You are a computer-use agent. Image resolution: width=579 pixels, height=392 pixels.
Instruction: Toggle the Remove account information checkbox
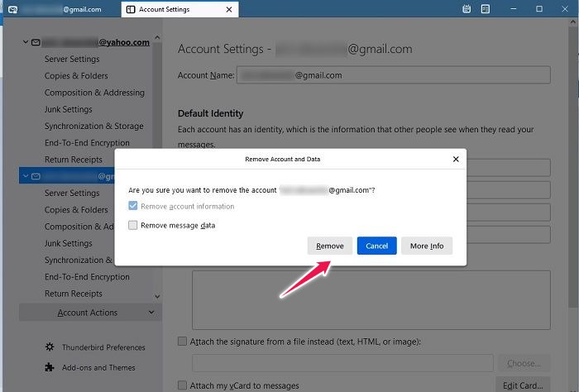[x=132, y=206]
